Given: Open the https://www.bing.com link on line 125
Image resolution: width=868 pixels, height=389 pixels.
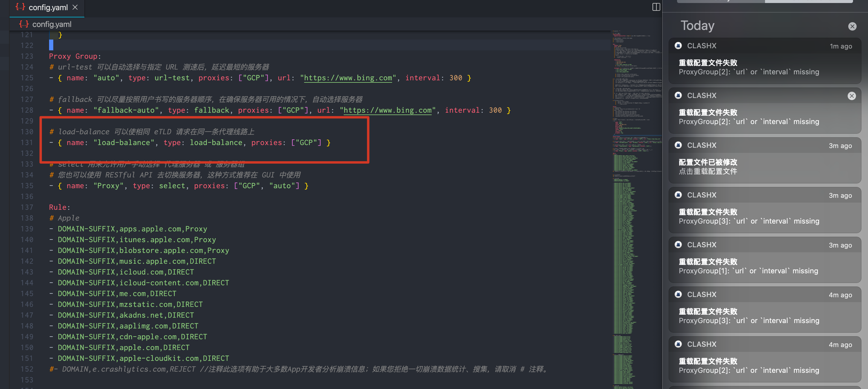Looking at the screenshot, I should pos(348,78).
